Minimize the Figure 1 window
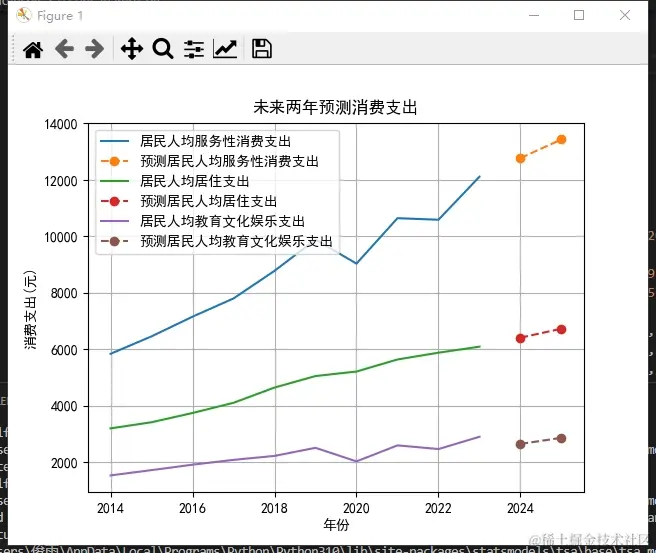The width and height of the screenshot is (656, 553). click(x=534, y=15)
